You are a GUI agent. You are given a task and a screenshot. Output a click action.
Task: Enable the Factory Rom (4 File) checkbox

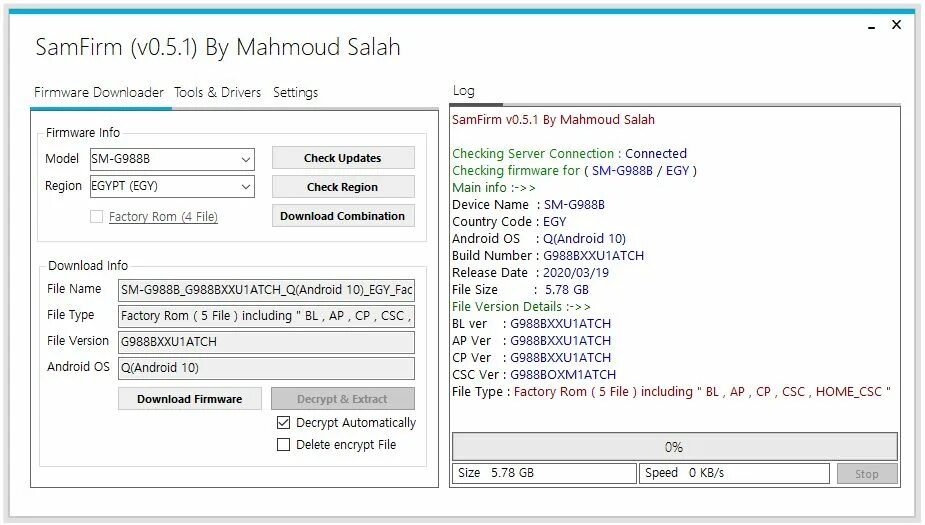pos(97,216)
